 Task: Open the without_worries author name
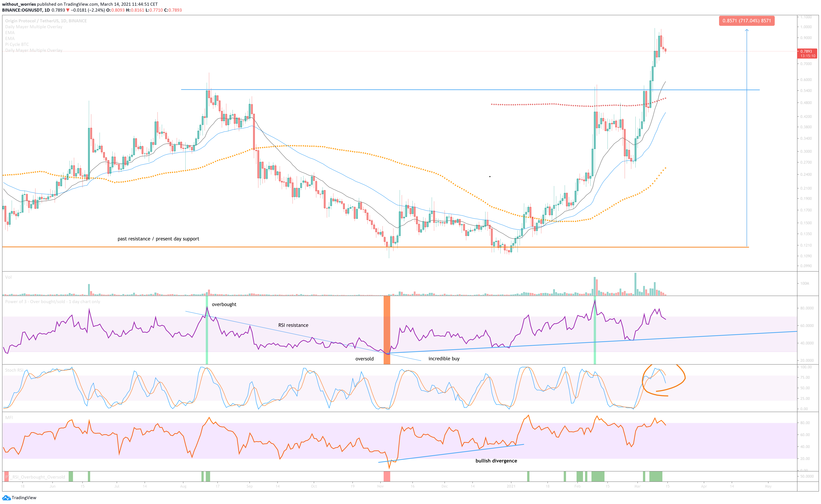(x=19, y=4)
